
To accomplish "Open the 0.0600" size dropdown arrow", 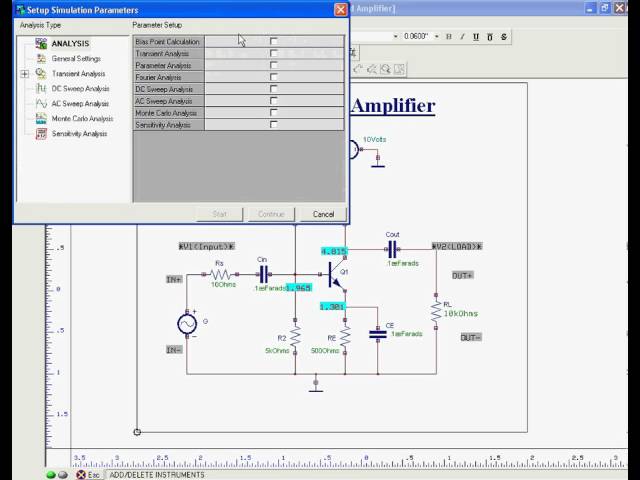I will [436, 37].
